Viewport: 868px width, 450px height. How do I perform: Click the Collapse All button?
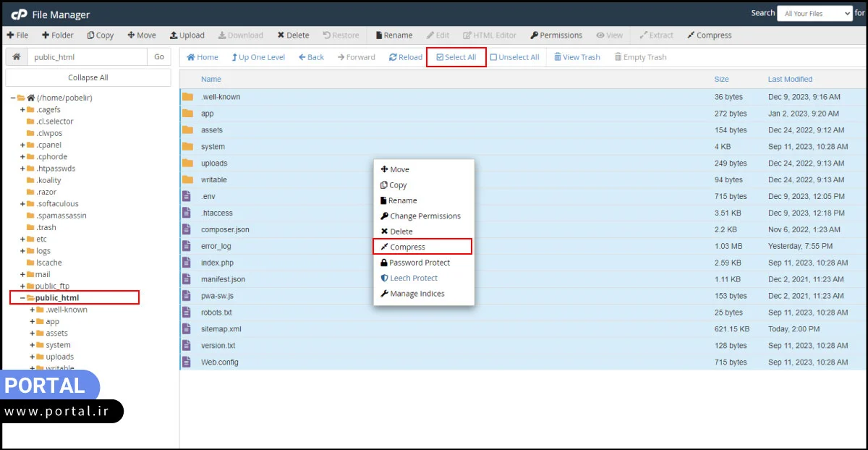[x=88, y=77]
